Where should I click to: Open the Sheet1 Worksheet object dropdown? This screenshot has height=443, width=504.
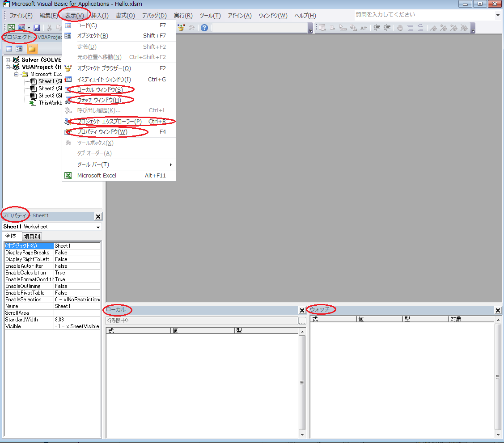[98, 227]
